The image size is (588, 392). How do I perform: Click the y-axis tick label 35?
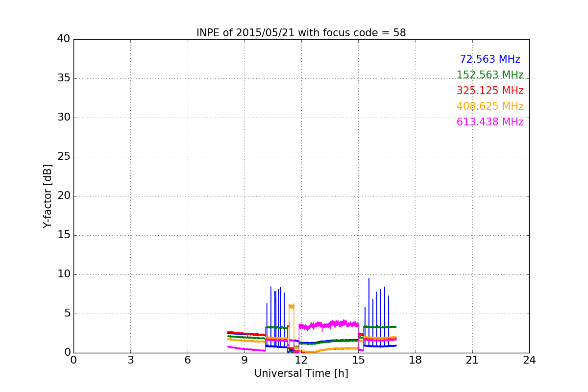(64, 78)
